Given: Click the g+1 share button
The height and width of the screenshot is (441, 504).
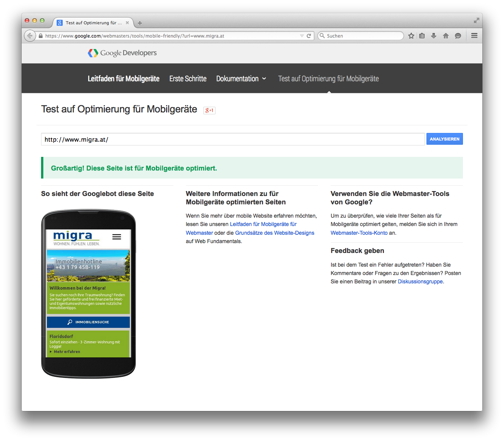Looking at the screenshot, I should [209, 110].
